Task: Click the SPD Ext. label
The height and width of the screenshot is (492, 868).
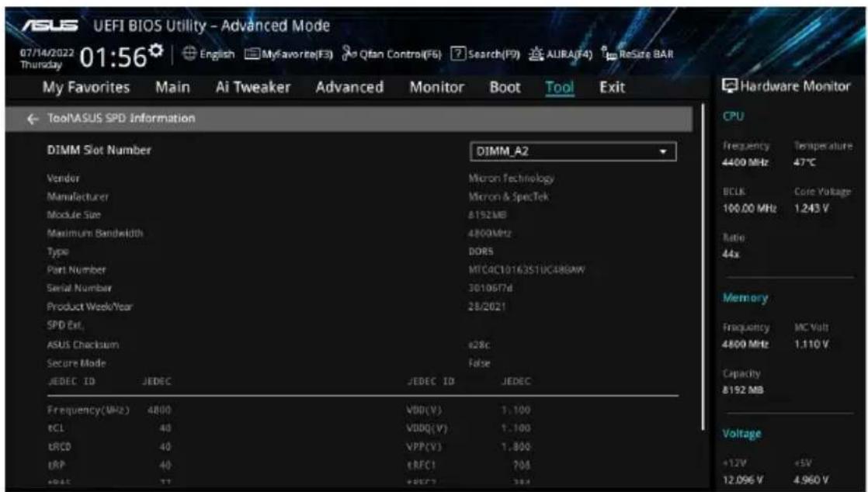Action: coord(64,325)
